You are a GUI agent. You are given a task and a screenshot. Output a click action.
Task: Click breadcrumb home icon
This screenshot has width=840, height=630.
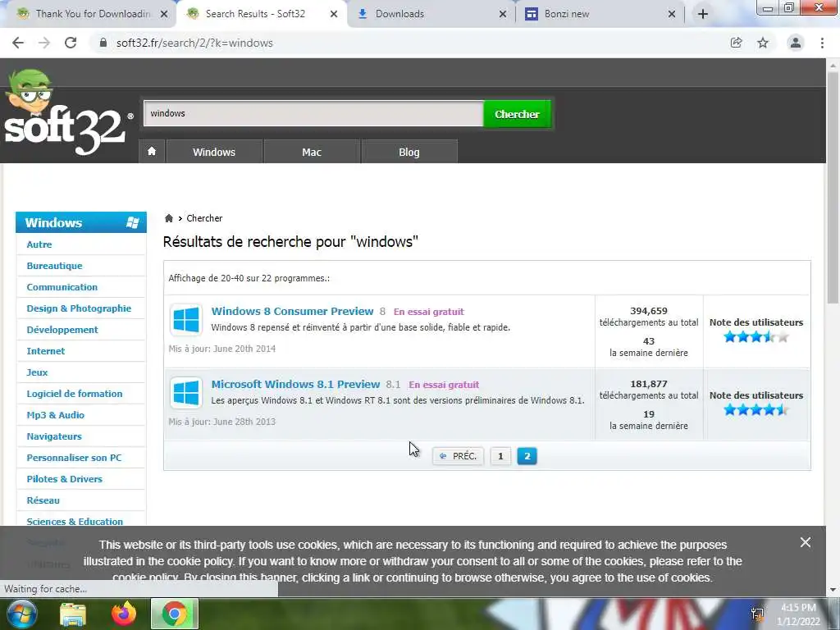click(169, 218)
